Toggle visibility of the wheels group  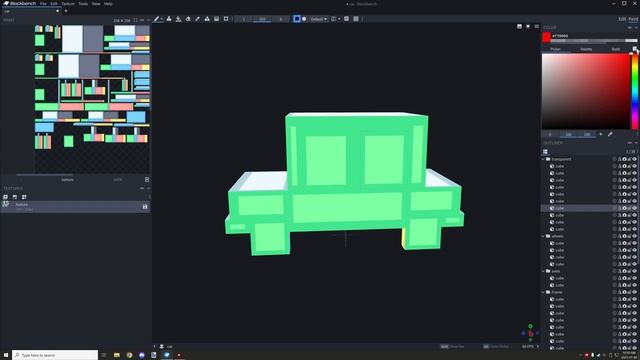[x=634, y=236]
